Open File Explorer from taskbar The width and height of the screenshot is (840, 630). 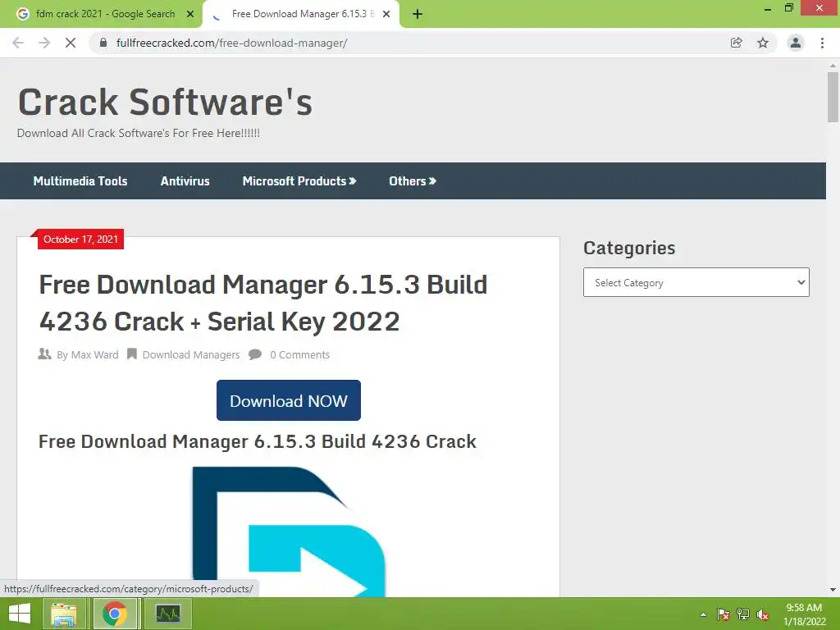64,614
